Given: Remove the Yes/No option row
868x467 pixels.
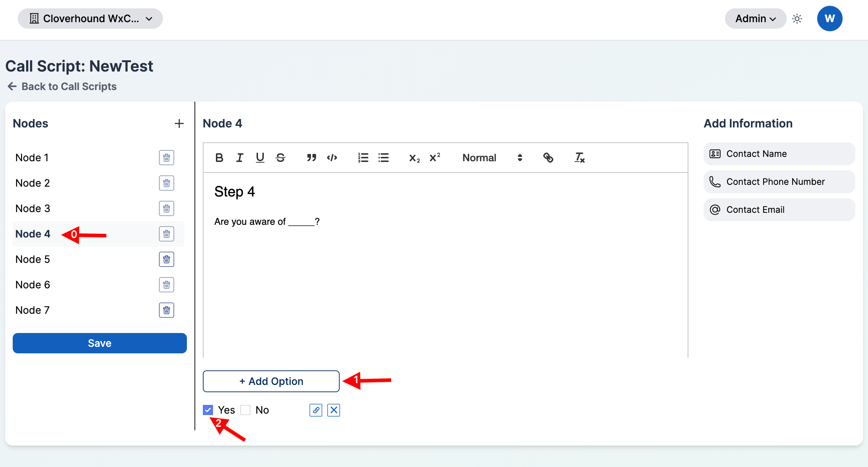Looking at the screenshot, I should (x=333, y=410).
